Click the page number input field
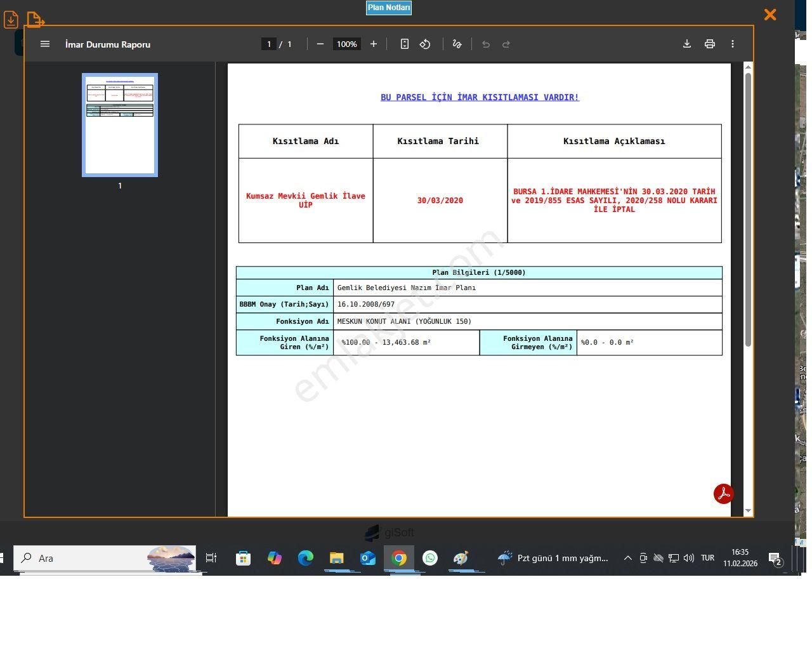 269,44
